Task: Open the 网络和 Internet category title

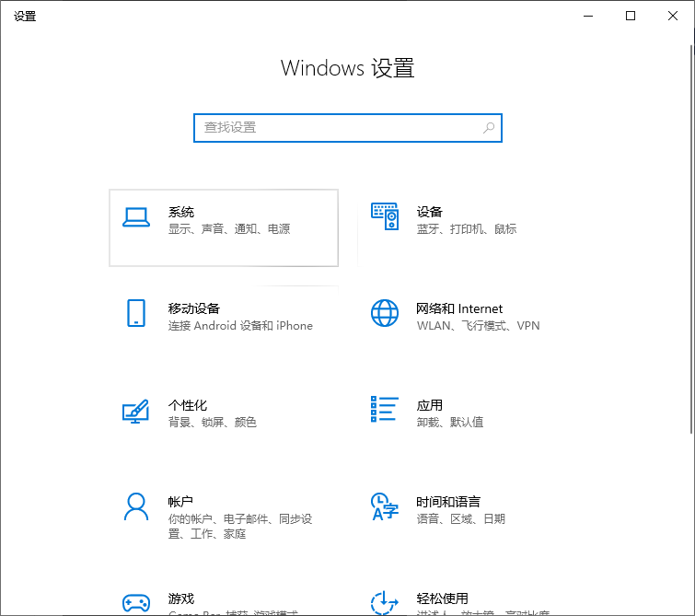Action: click(459, 308)
